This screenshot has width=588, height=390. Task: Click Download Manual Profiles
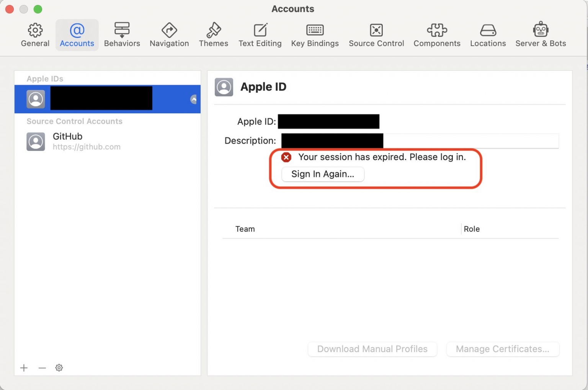tap(372, 349)
